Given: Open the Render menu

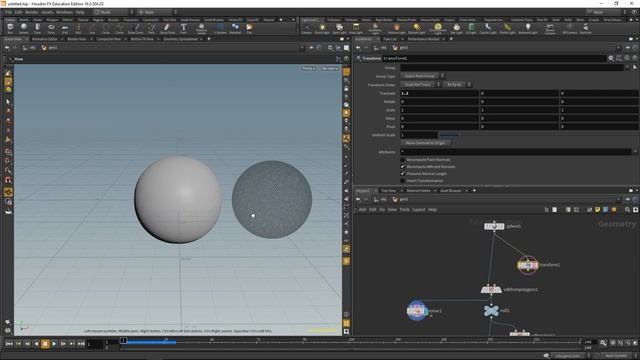Looking at the screenshot, I should point(31,12).
